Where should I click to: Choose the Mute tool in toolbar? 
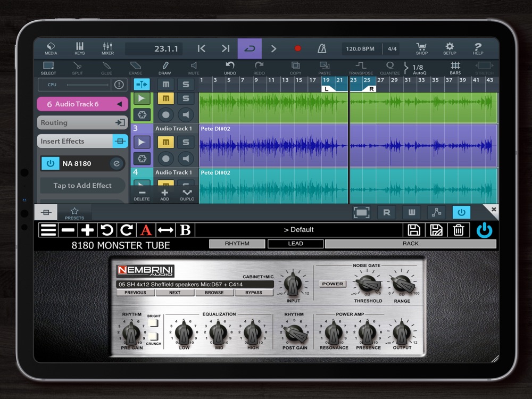194,68
